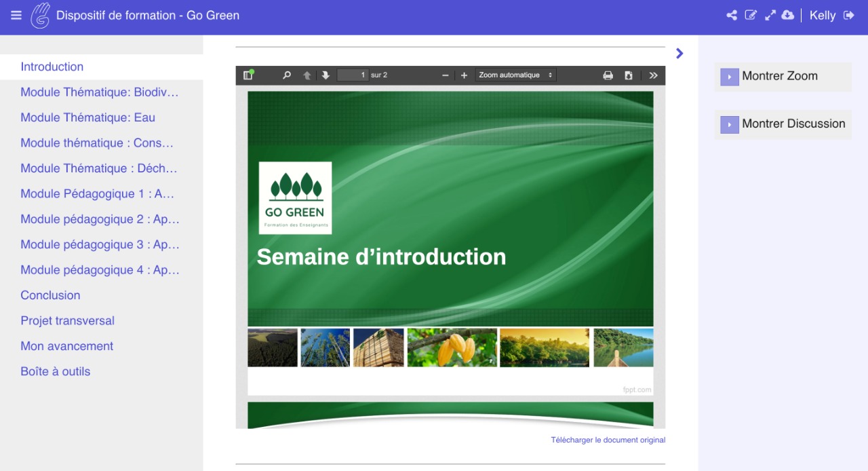Open Module Thématique: Eau

pyautogui.click(x=88, y=117)
